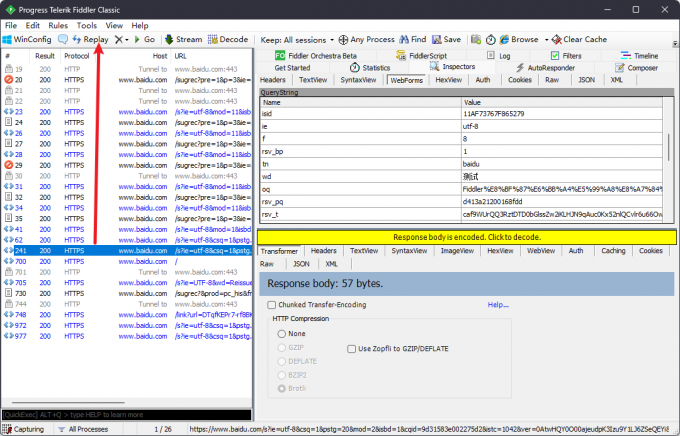Open Get Started tab

[x=292, y=68]
